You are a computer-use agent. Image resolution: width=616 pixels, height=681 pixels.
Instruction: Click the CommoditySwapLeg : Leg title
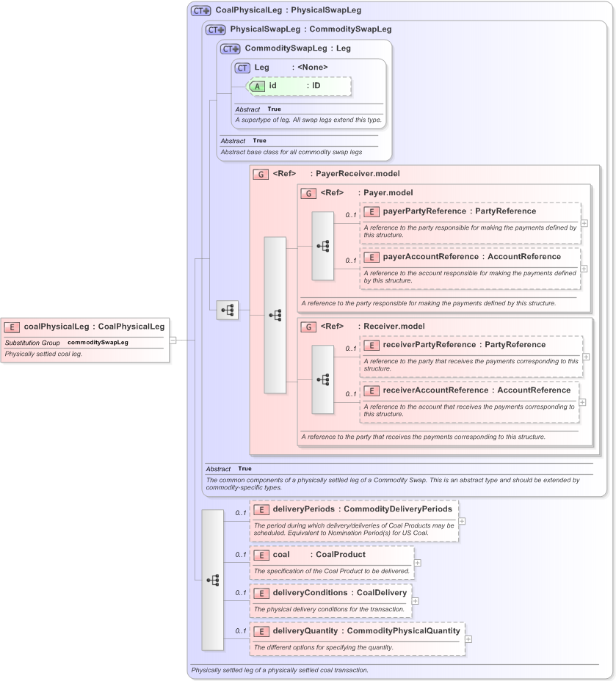(x=297, y=48)
